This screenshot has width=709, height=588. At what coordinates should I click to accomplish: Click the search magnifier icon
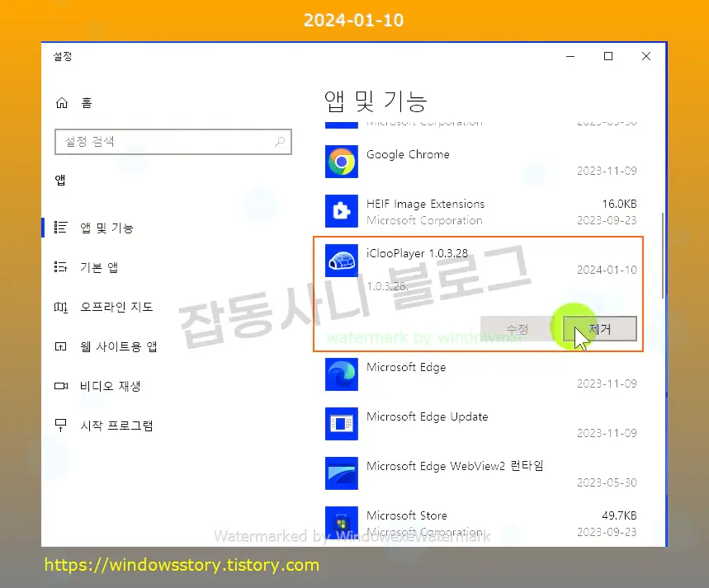280,142
